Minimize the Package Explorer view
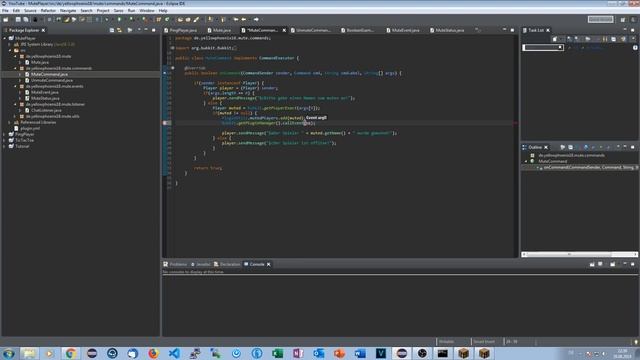The height and width of the screenshot is (360, 640). coord(146,30)
